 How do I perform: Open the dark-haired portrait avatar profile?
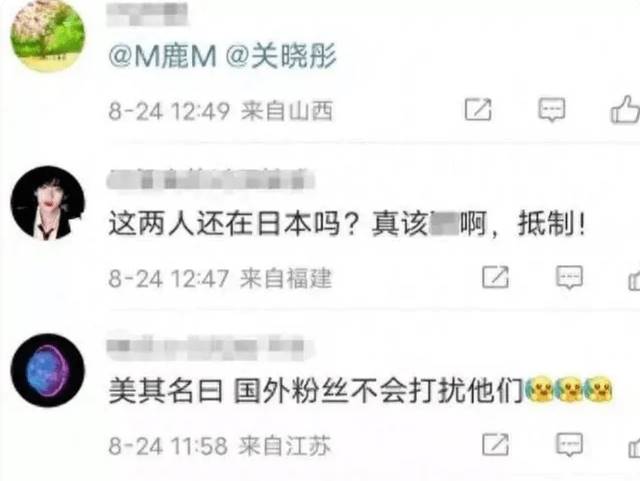tap(48, 203)
